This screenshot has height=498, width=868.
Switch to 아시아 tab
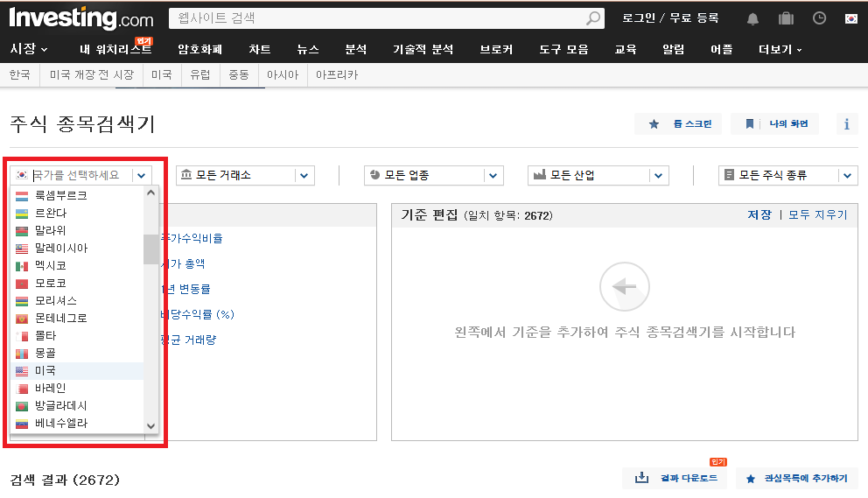click(283, 74)
